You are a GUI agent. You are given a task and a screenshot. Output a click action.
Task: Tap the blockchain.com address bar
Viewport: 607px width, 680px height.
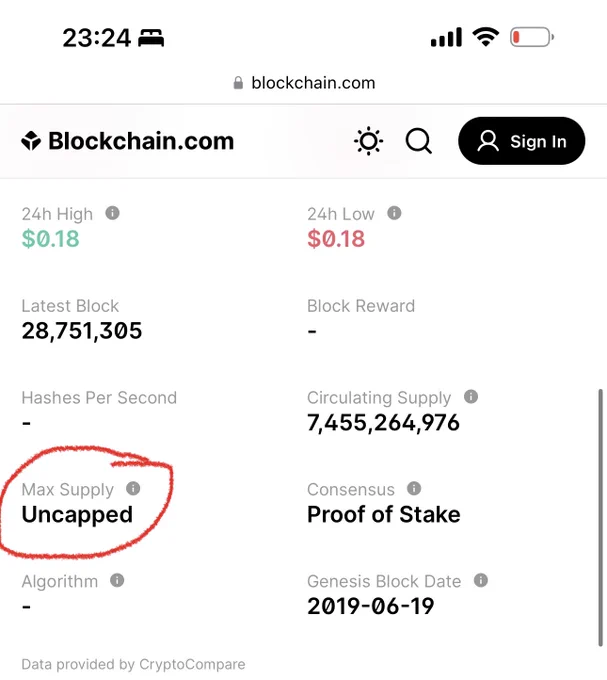click(x=304, y=83)
